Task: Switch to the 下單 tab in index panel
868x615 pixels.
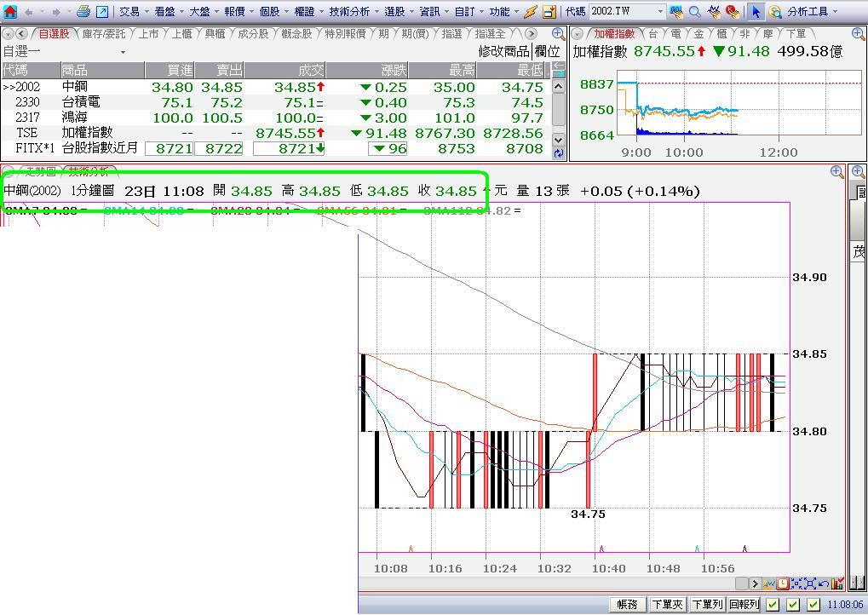Action: (796, 34)
